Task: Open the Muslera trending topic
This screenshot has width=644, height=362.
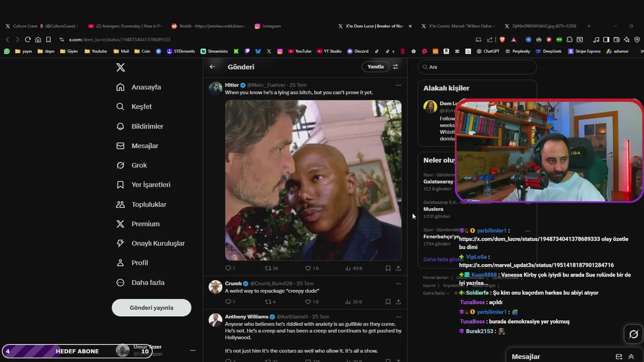Action: pyautogui.click(x=433, y=209)
